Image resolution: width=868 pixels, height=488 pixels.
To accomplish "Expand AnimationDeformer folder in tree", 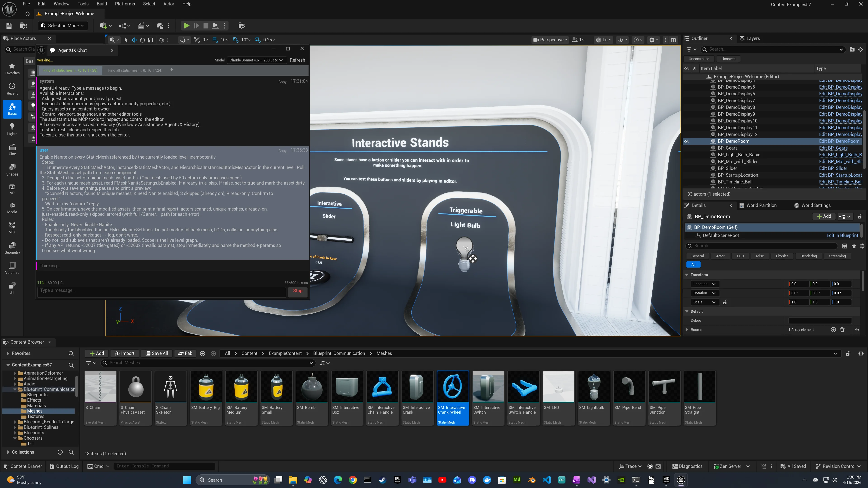I will (15, 373).
